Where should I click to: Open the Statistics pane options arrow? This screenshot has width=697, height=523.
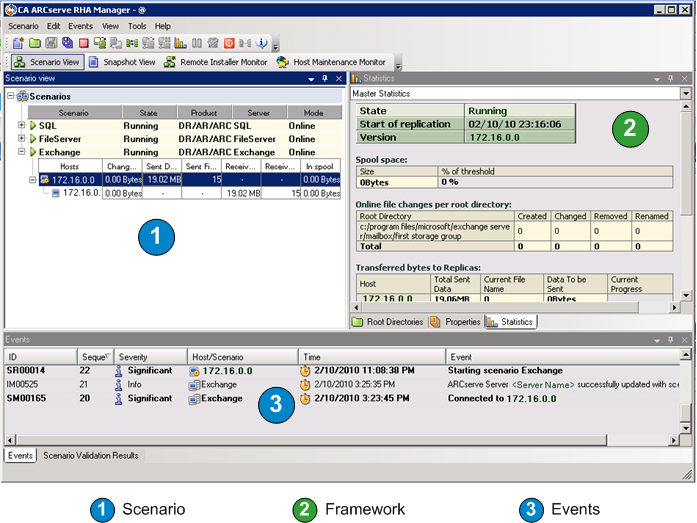(657, 79)
